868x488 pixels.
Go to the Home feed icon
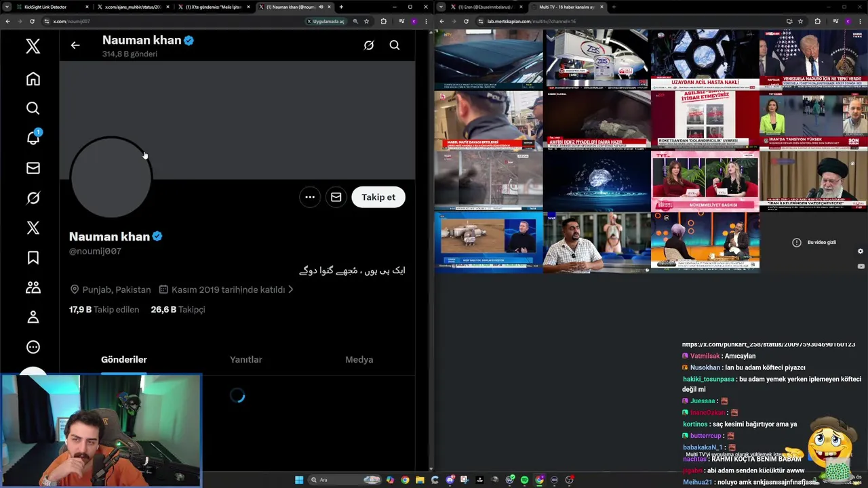pyautogui.click(x=33, y=79)
